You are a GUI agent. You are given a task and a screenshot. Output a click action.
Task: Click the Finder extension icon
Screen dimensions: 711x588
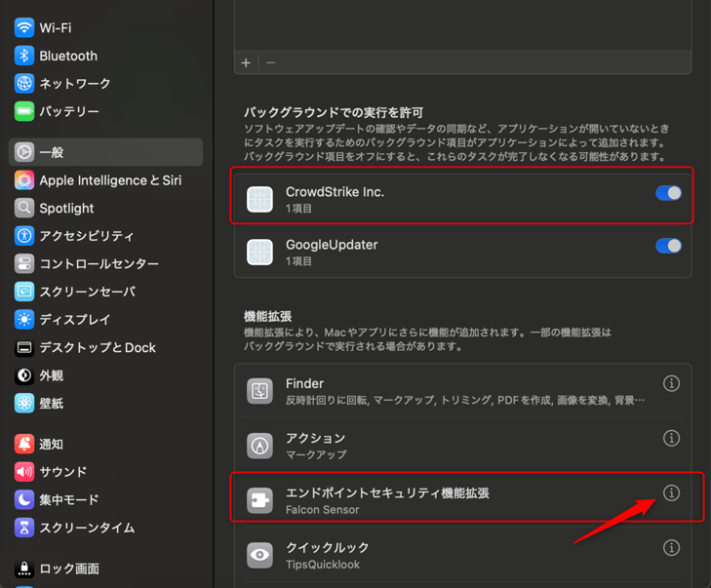pyautogui.click(x=259, y=391)
